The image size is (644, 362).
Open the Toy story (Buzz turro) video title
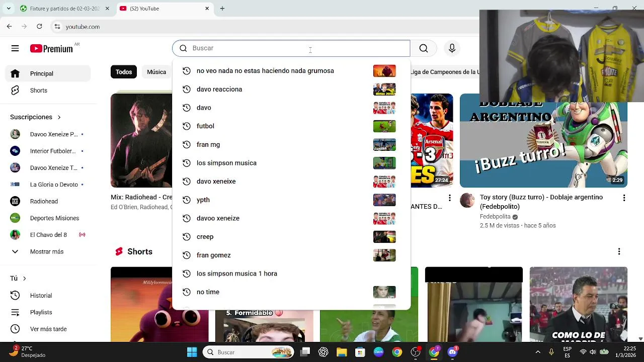pos(541,202)
